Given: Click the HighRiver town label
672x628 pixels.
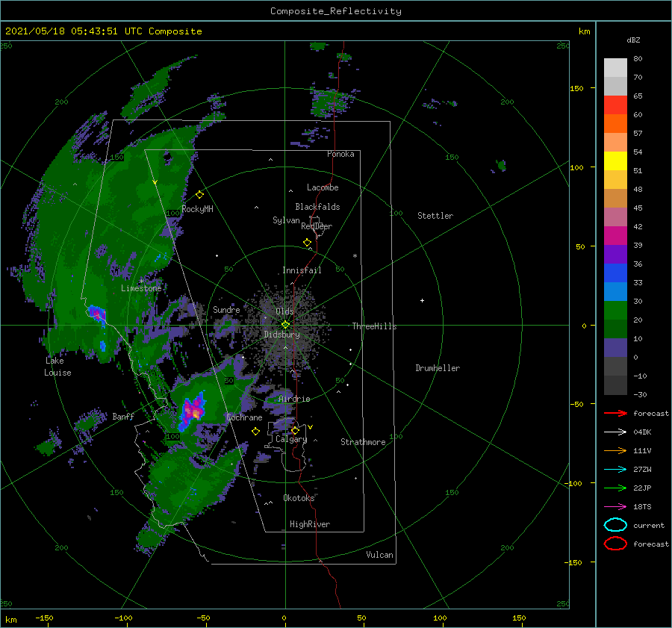Looking at the screenshot, I should (x=310, y=524).
